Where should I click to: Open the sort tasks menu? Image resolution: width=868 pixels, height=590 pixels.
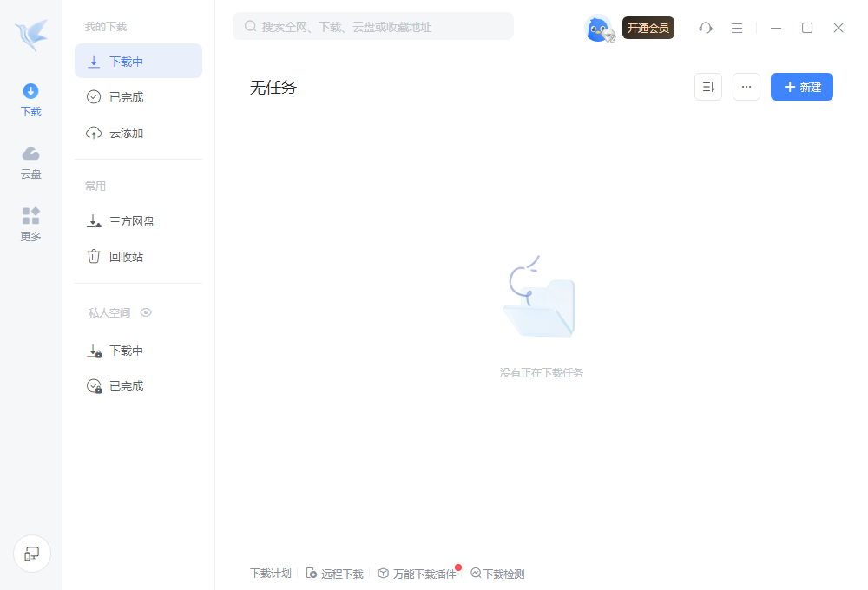click(708, 87)
